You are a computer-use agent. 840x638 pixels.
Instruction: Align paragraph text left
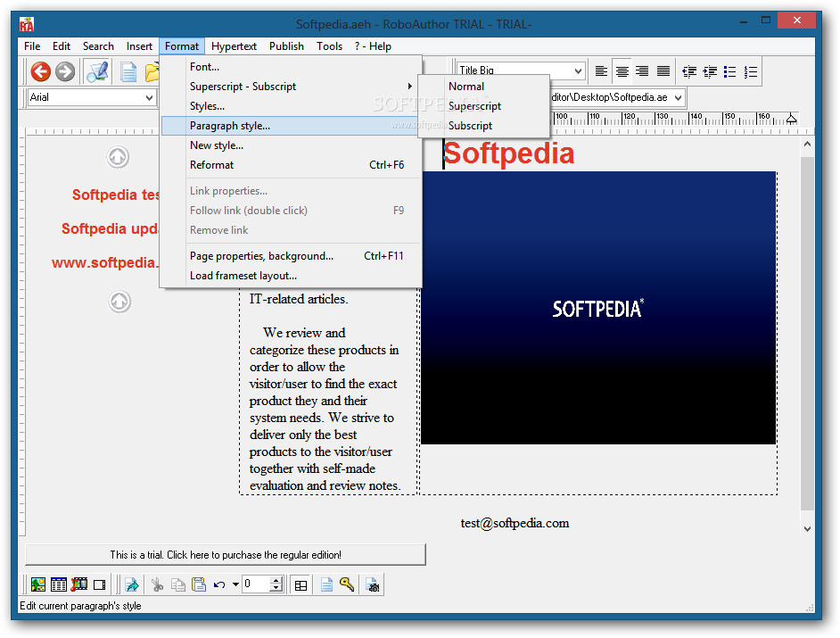click(x=601, y=70)
